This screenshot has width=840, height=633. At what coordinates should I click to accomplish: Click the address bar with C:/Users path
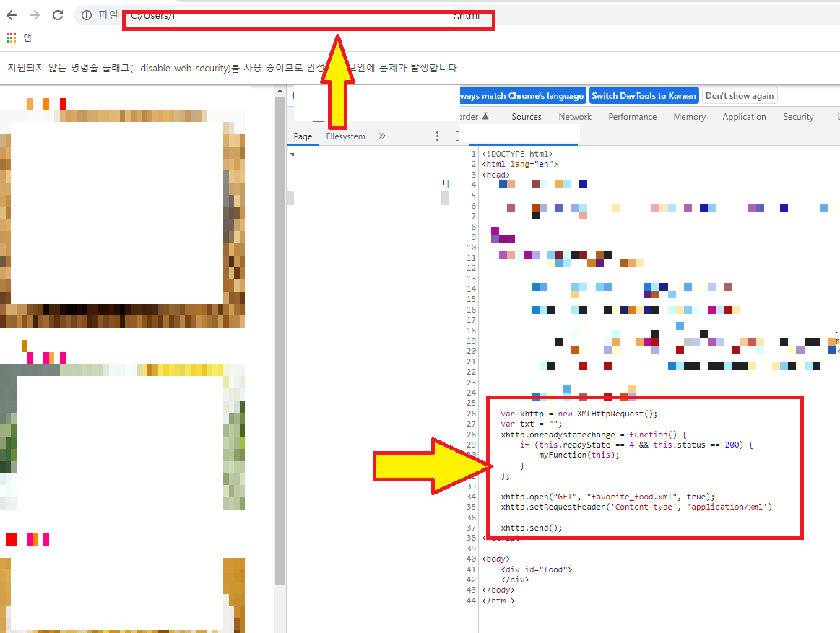pos(308,16)
